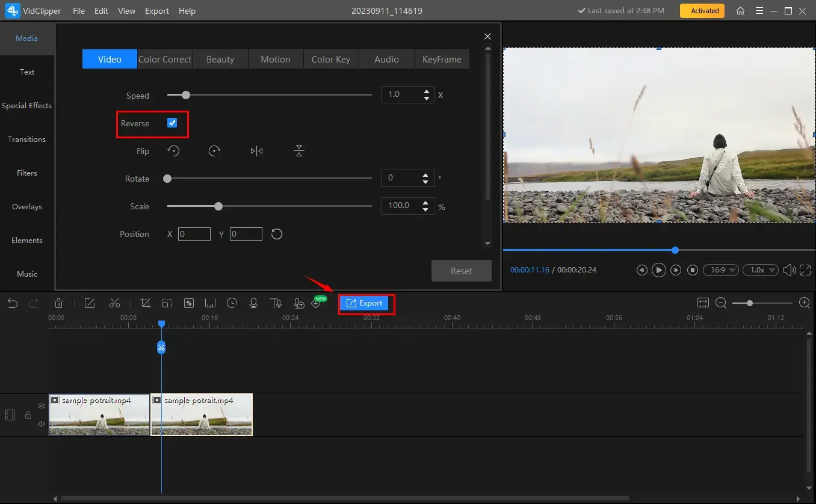
Task: Decrease Speed value with down arrow
Action: 427,98
